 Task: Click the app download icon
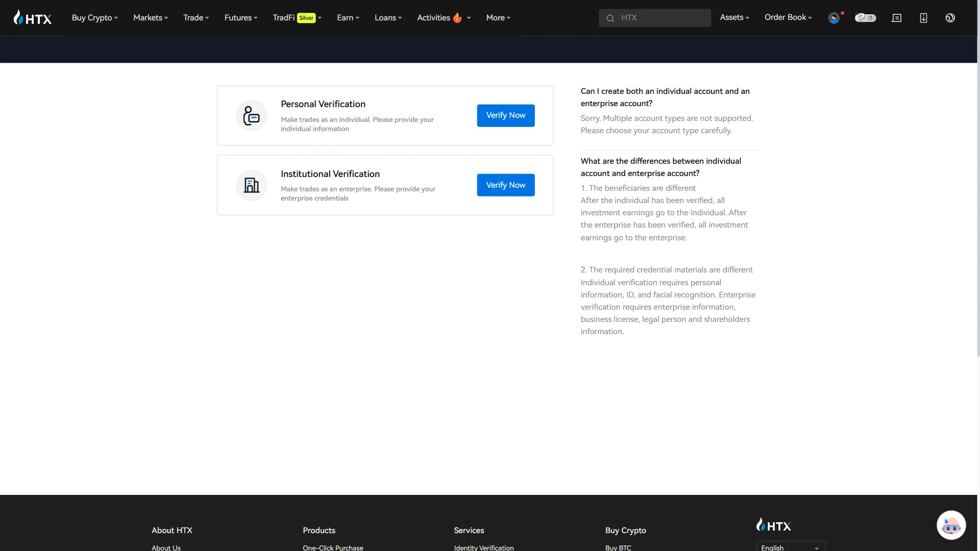pyautogui.click(x=923, y=18)
